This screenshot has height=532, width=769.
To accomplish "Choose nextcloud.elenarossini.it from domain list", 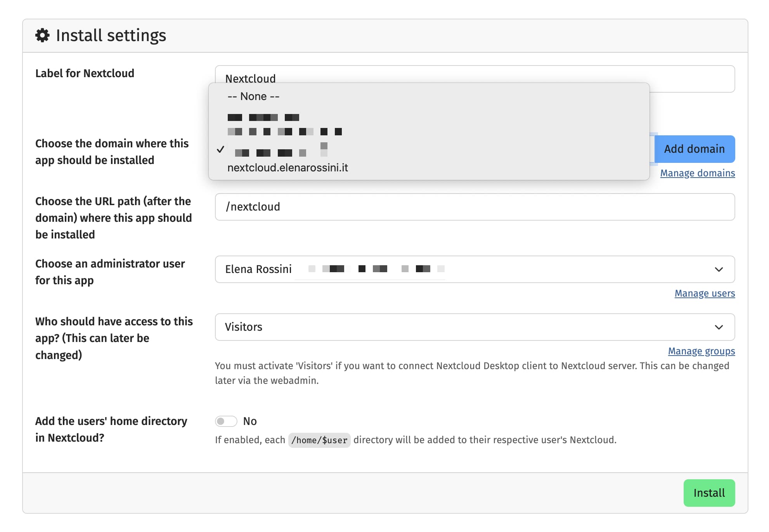I will (288, 168).
